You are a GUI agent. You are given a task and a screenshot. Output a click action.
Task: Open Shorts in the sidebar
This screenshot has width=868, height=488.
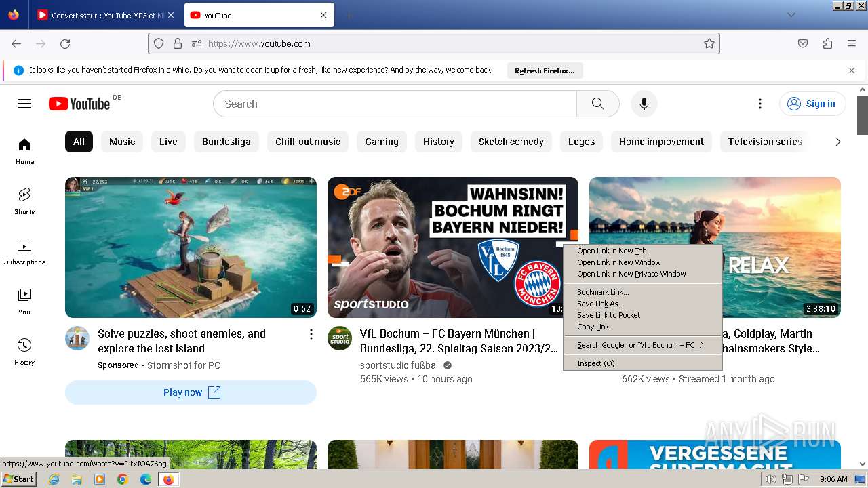pos(24,201)
